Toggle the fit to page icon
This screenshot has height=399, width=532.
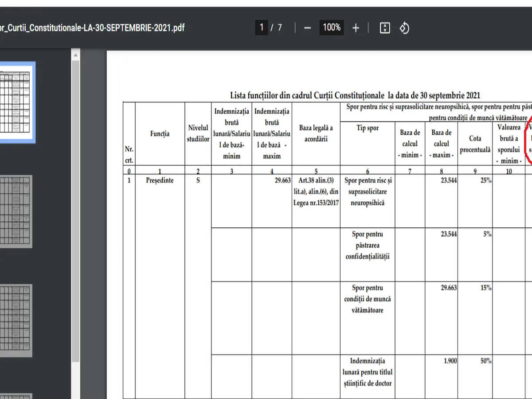385,28
